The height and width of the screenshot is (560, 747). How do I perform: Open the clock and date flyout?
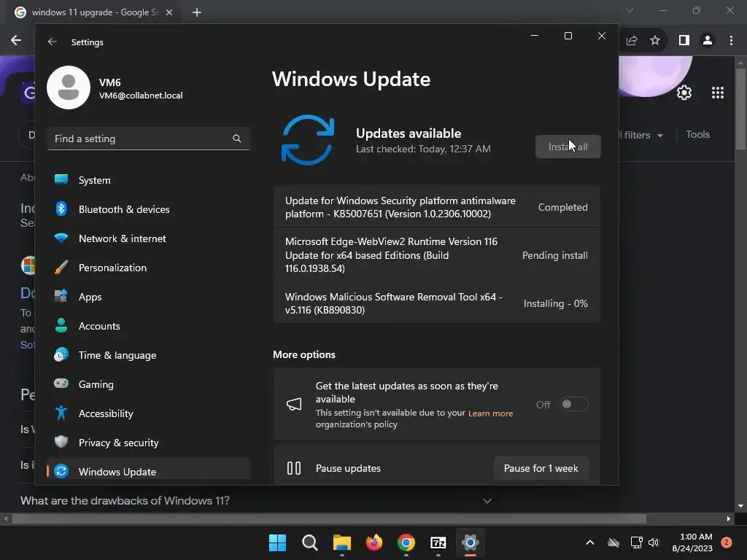click(692, 542)
